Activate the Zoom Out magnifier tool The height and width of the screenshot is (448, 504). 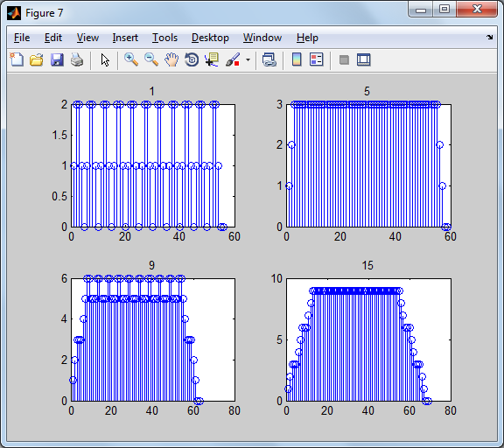coord(151,59)
